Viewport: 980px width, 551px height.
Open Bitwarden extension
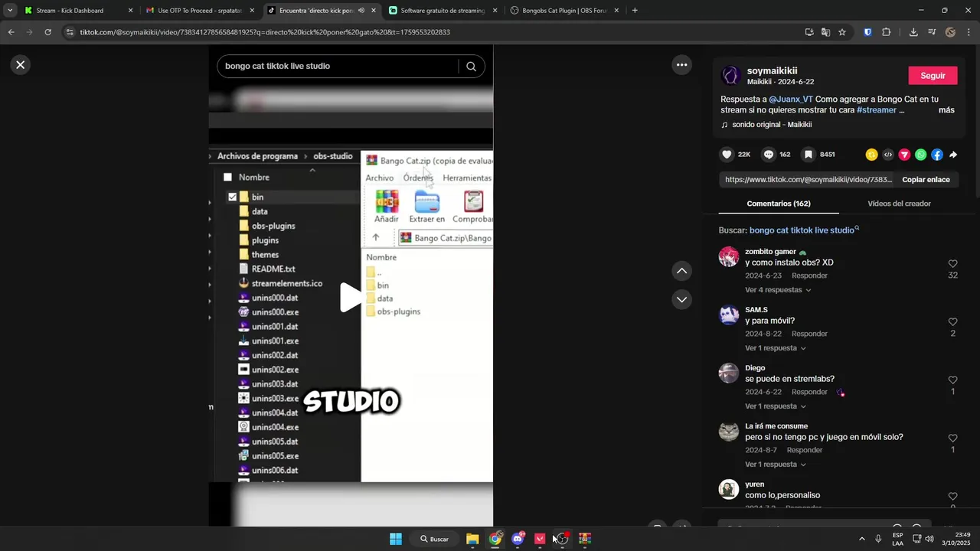click(867, 32)
